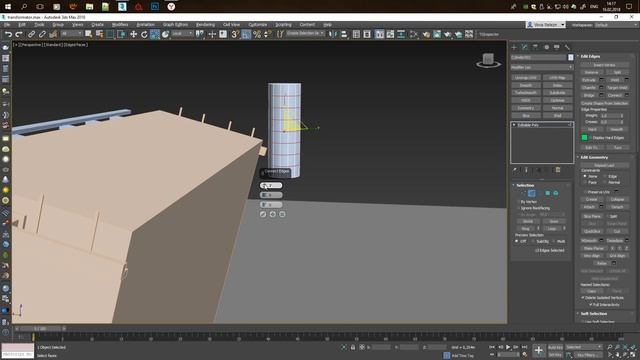Select the Select and Link tool
Viewport: 640px width, 360px height.
31,35
